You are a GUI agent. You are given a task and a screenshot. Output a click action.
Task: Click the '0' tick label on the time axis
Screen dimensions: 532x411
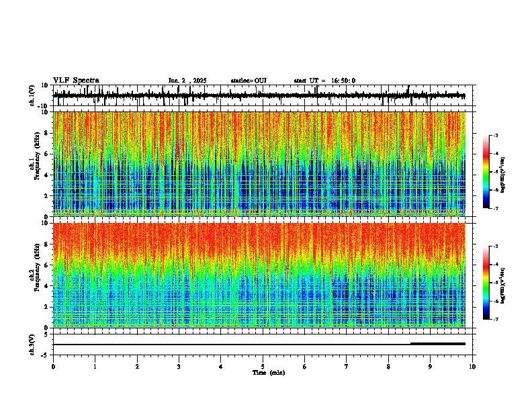53,367
